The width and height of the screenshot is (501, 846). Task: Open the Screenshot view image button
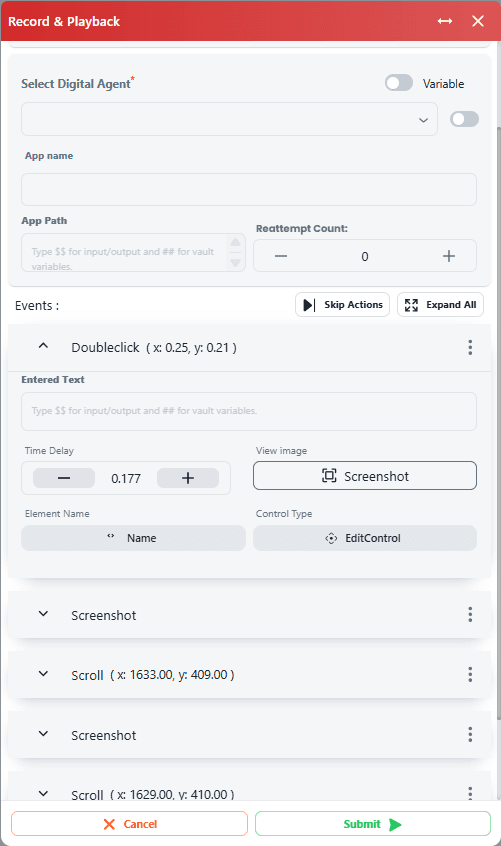(x=365, y=475)
